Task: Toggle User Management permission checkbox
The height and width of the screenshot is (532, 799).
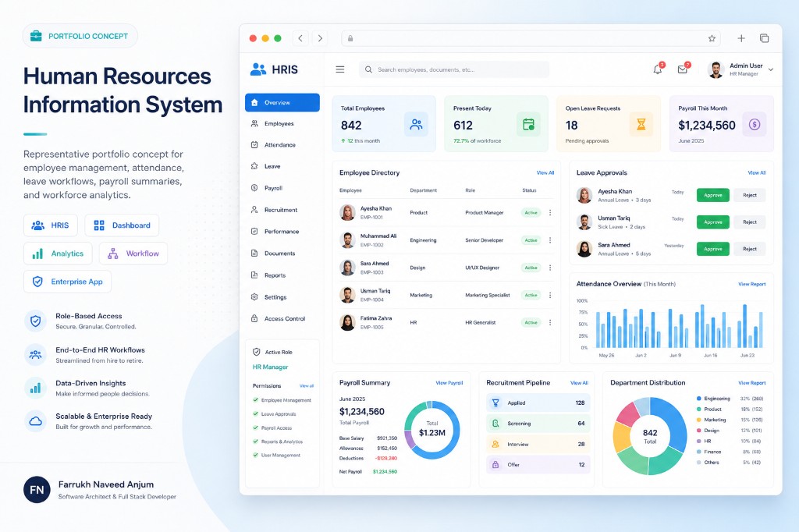Action: [256, 455]
